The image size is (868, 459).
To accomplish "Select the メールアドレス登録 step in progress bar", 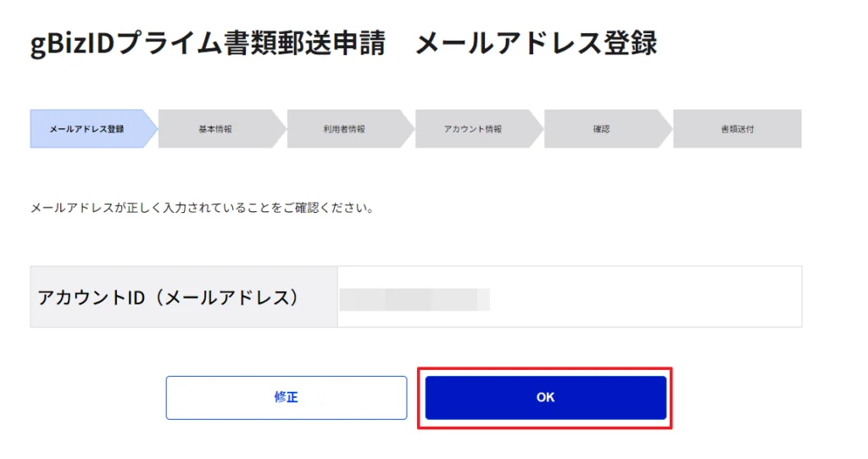I will click(86, 129).
